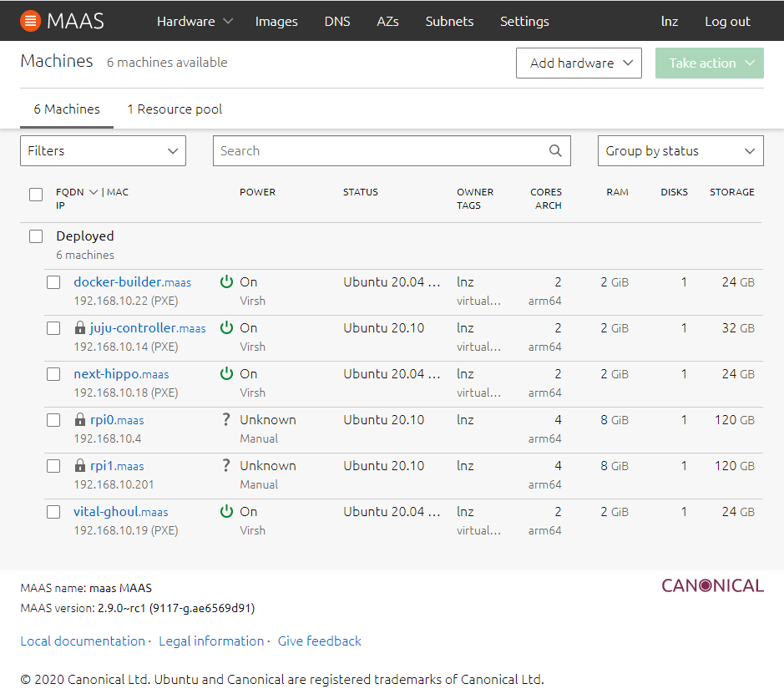Click the Canonical logo in footer
The height and width of the screenshot is (694, 784).
(712, 585)
